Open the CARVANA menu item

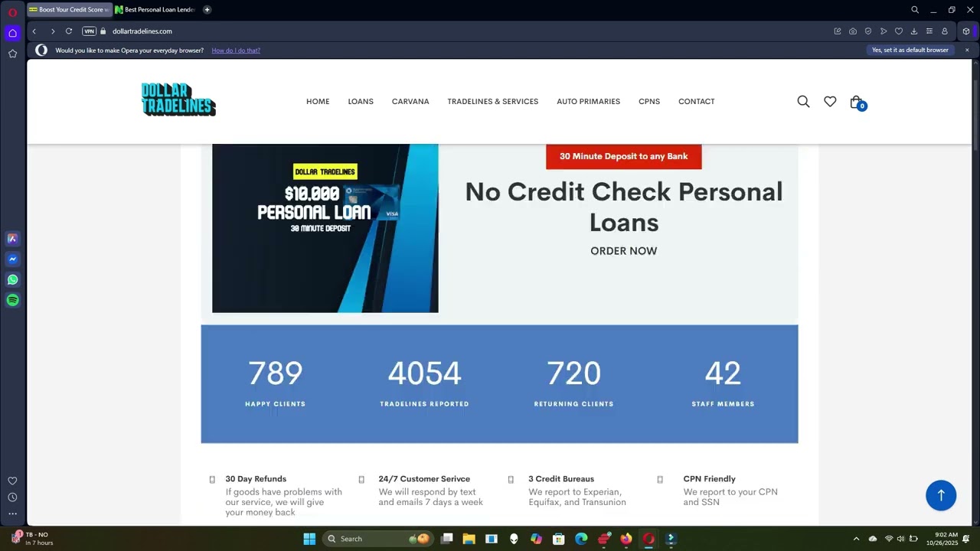click(x=410, y=102)
